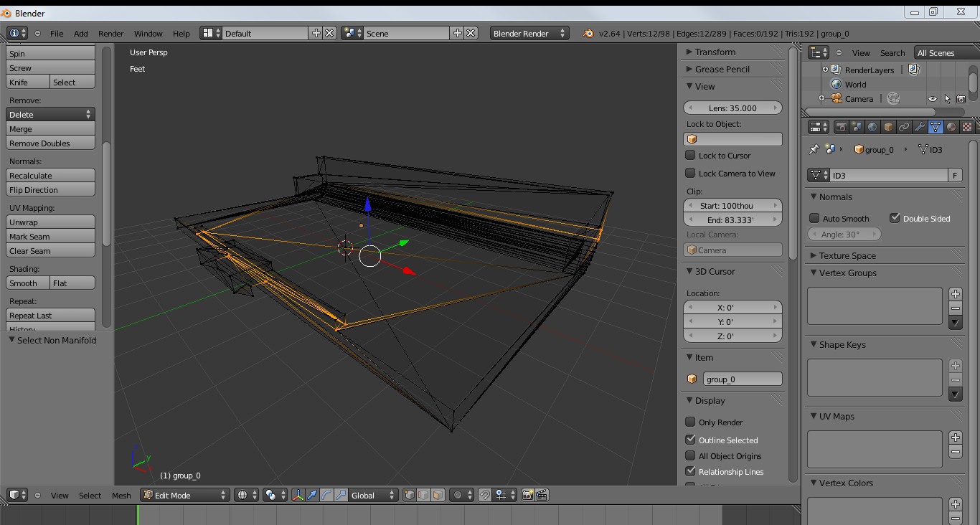Click the OpenGL render image icon

(528, 495)
